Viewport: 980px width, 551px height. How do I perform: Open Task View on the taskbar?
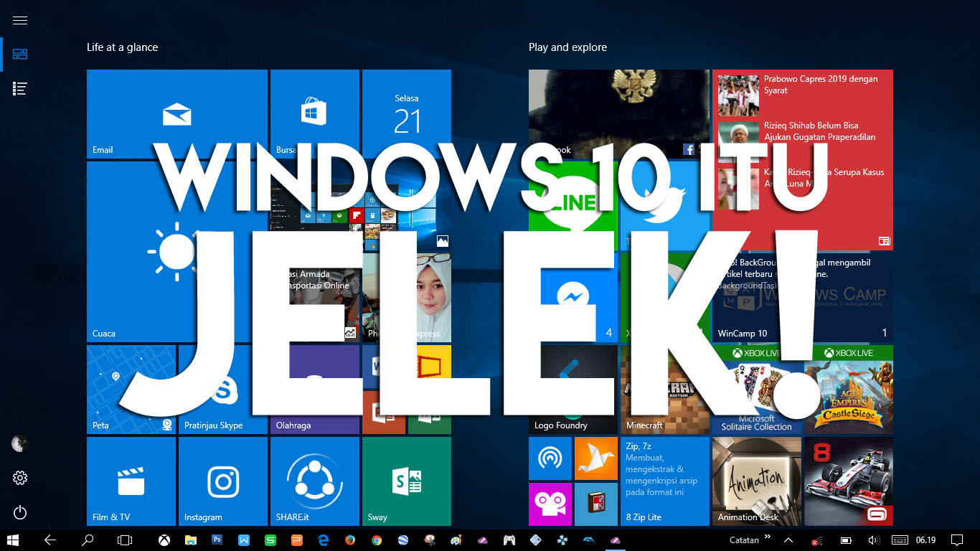(x=125, y=540)
